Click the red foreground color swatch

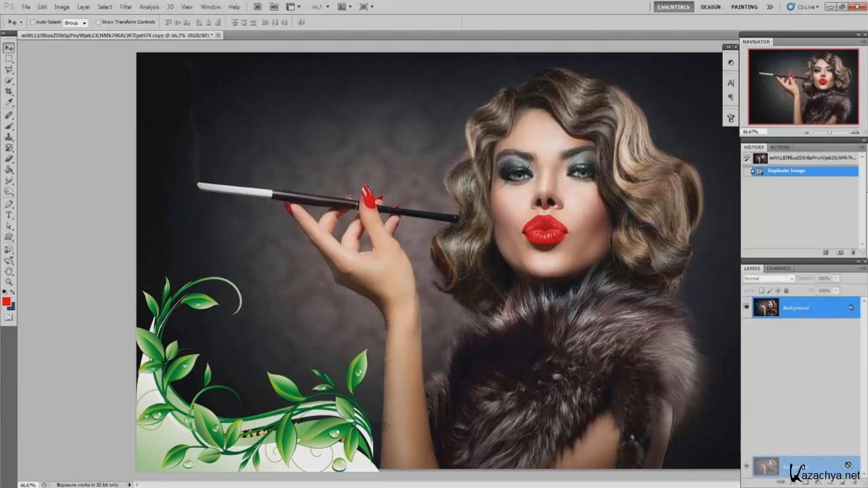6,302
